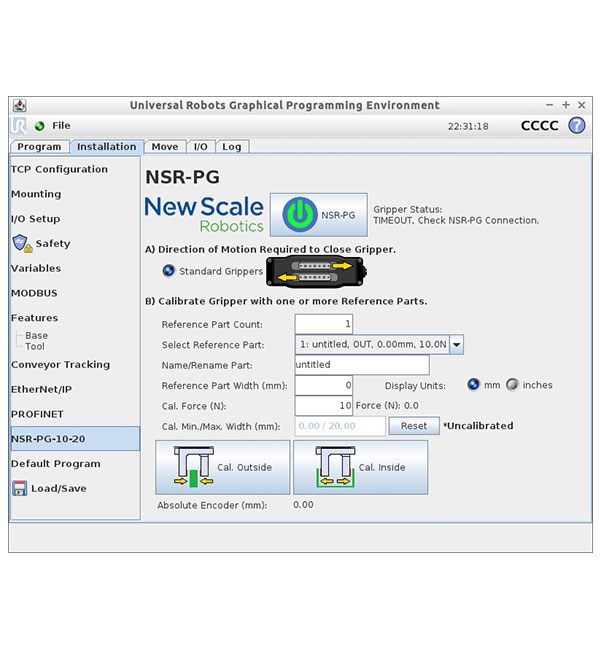Open Features in sidebar

34,318
